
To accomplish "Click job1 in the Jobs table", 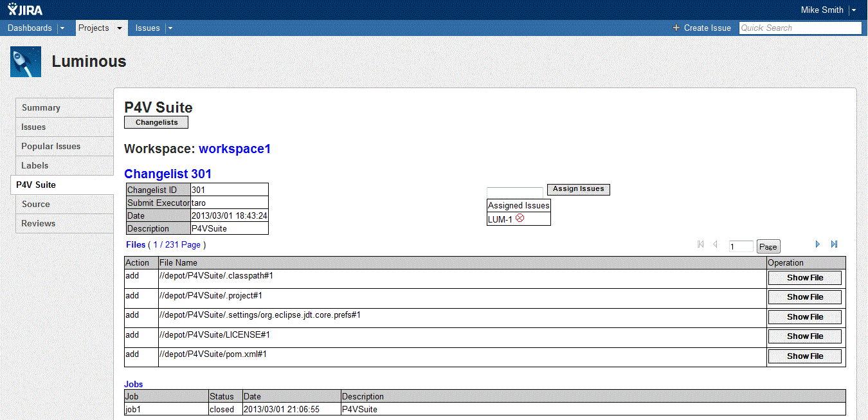I will tap(133, 409).
